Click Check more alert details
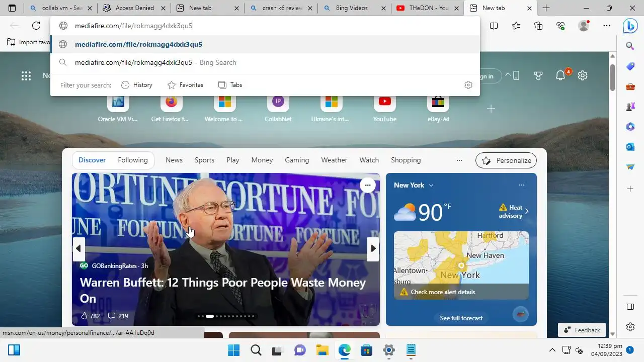 [x=443, y=292]
